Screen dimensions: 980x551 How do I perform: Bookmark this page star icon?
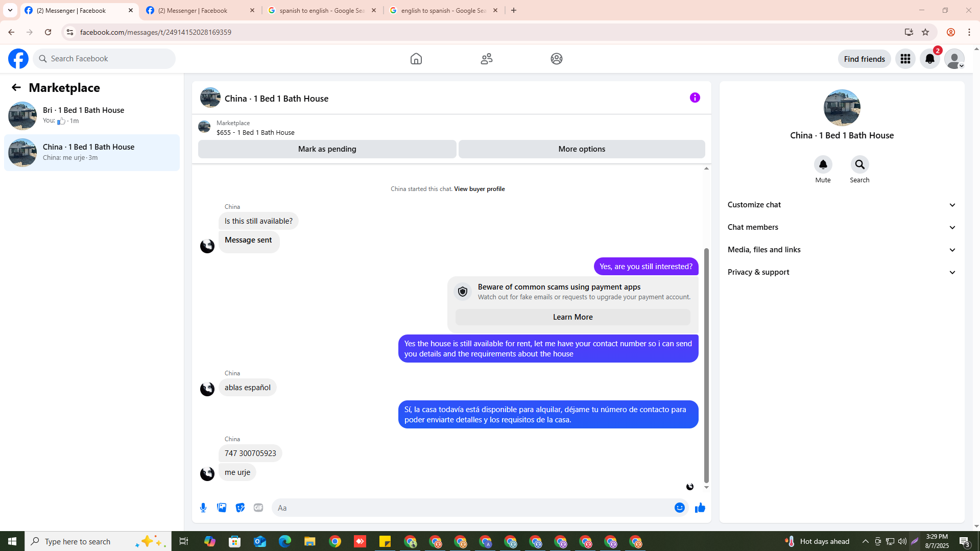pos(925,32)
